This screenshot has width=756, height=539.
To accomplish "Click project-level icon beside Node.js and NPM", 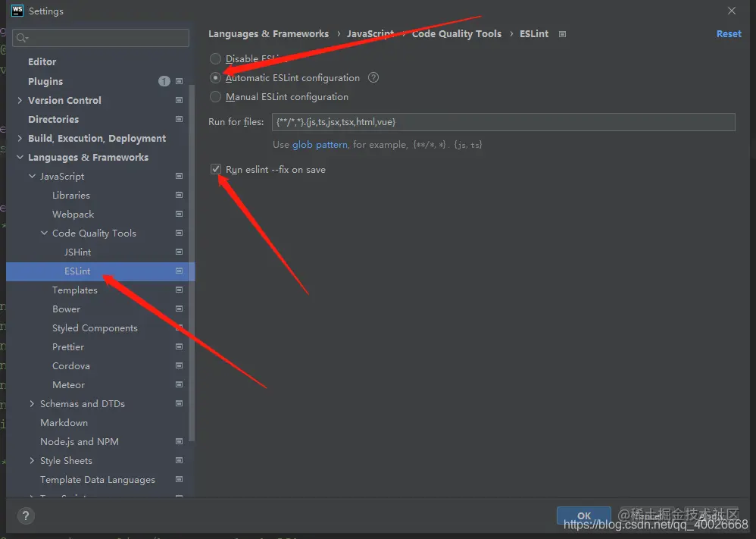I will tap(179, 441).
